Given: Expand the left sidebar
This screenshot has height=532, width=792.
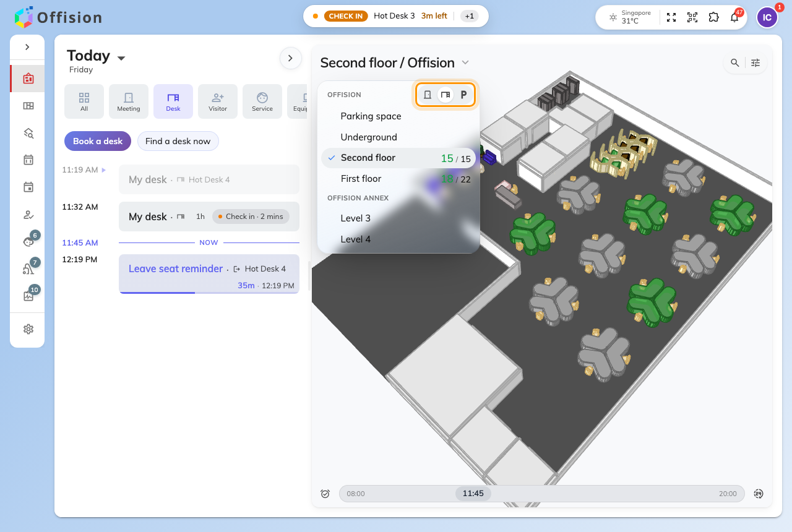Looking at the screenshot, I should coord(27,47).
